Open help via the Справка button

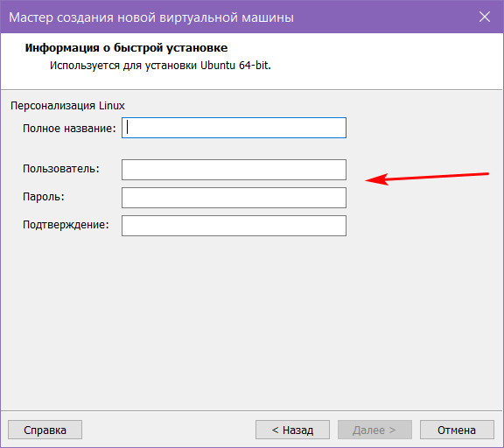click(x=45, y=430)
